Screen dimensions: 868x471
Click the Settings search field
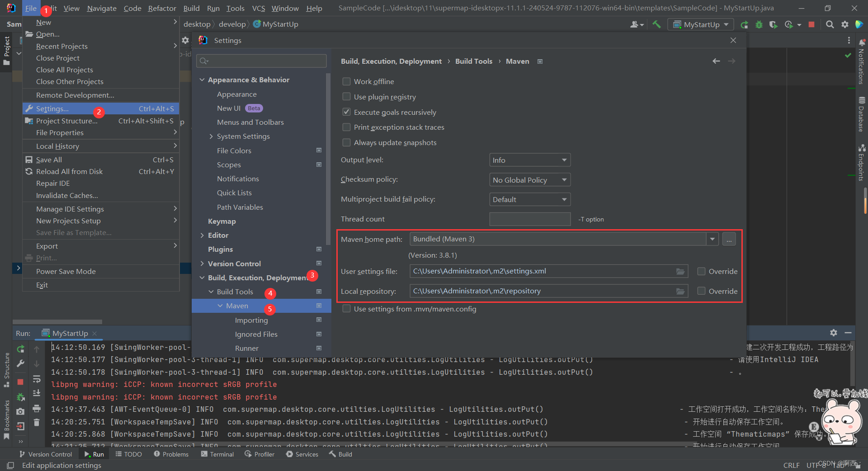pyautogui.click(x=261, y=61)
